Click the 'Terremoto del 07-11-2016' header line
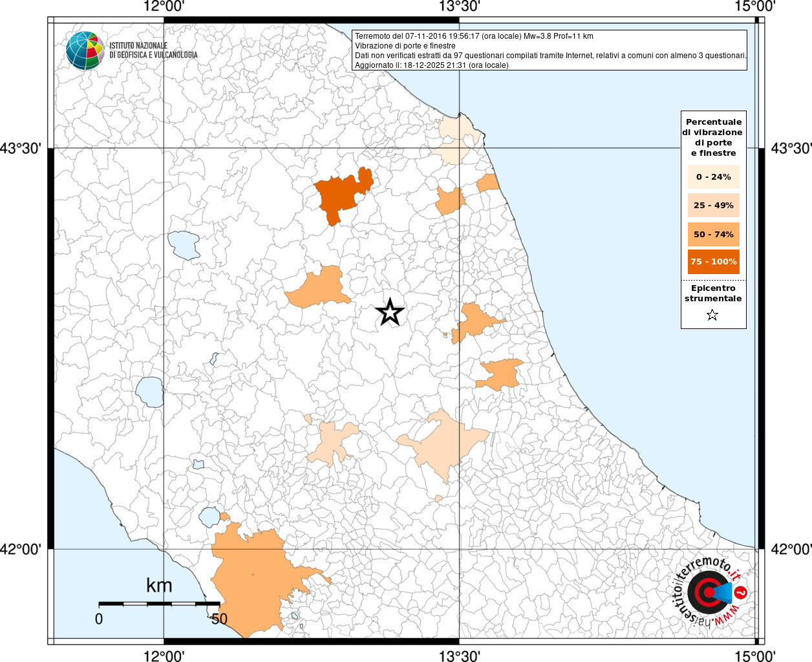 [x=474, y=36]
